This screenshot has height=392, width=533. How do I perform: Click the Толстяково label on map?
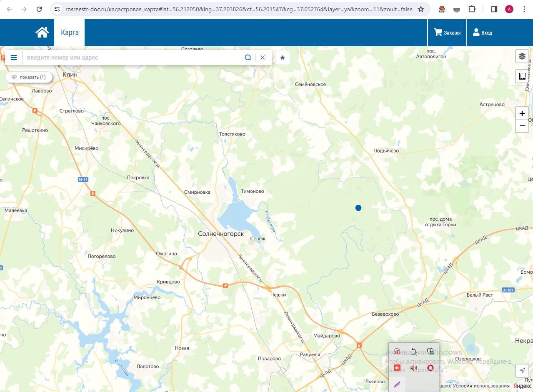coord(232,134)
